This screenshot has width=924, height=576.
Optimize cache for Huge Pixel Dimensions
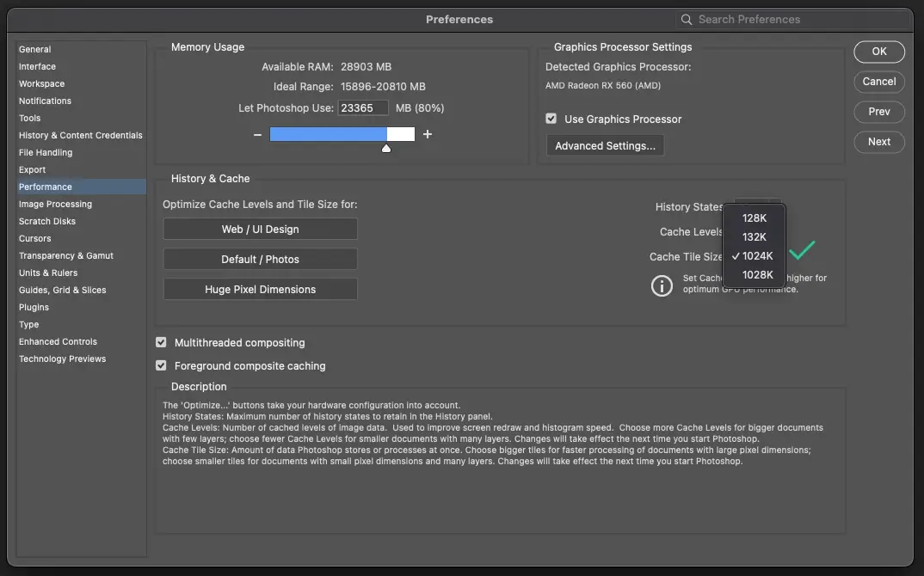point(260,289)
